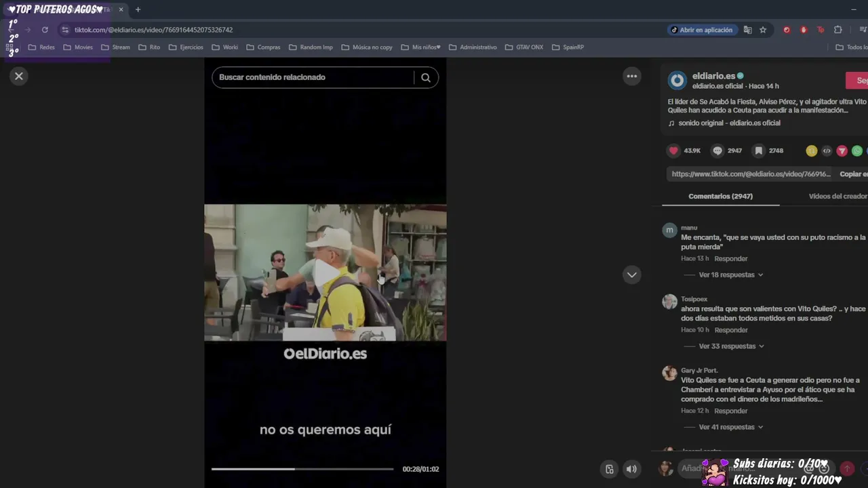Open the SpainRP bookmarks folder
The width and height of the screenshot is (868, 488).
pos(568,47)
